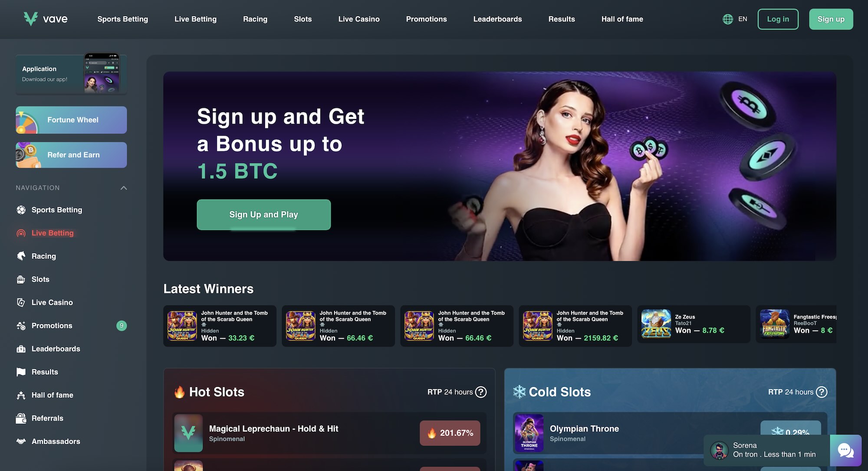868x471 pixels.
Task: Click the Log in button
Action: click(x=778, y=19)
